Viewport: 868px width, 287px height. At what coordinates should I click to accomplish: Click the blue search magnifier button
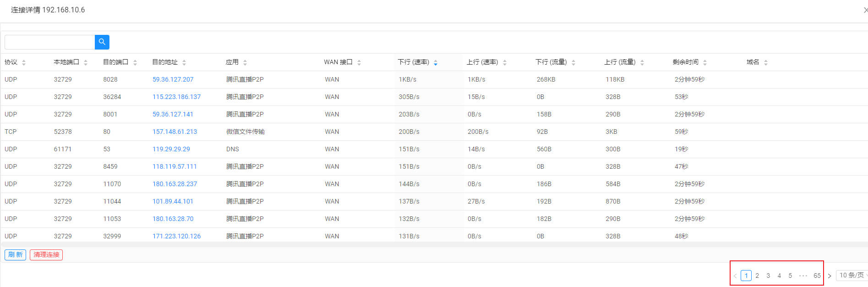(x=102, y=42)
